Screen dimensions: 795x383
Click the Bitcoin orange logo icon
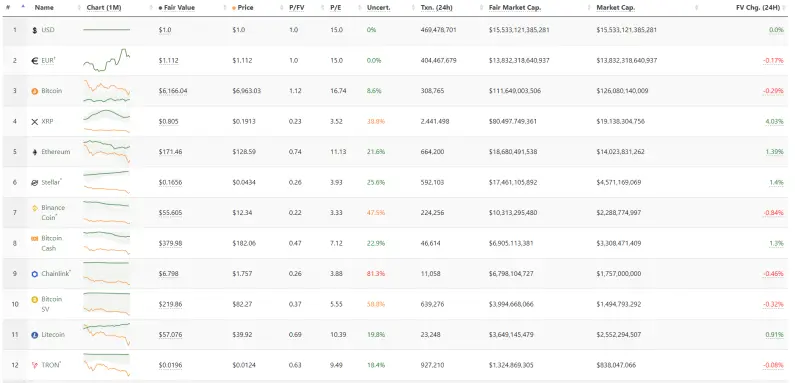(x=34, y=91)
